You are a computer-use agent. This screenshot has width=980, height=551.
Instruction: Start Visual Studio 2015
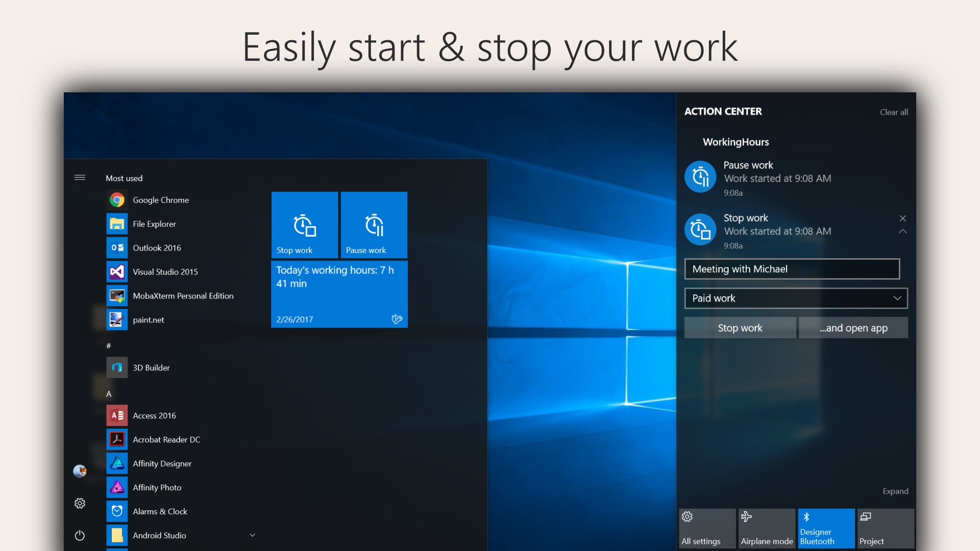165,271
